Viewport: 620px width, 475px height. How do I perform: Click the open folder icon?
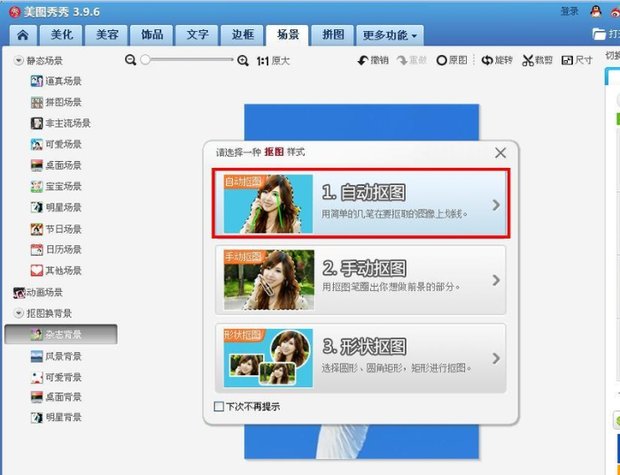[599, 34]
